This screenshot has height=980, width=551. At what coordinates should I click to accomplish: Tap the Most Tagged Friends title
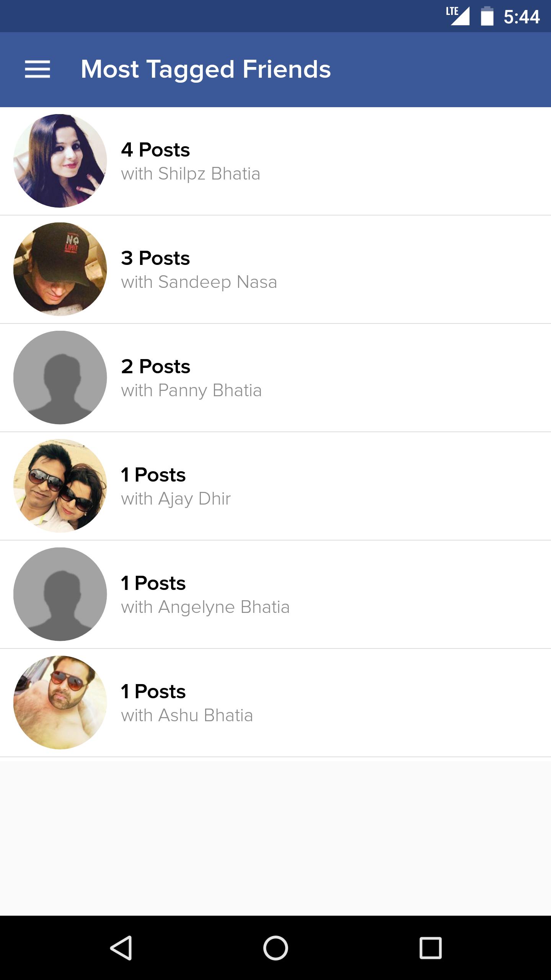pyautogui.click(x=206, y=69)
